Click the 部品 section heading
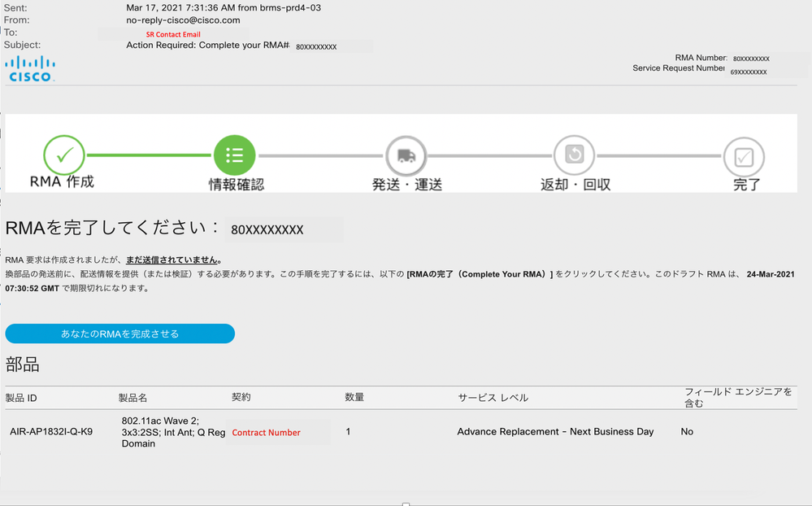 coord(22,364)
